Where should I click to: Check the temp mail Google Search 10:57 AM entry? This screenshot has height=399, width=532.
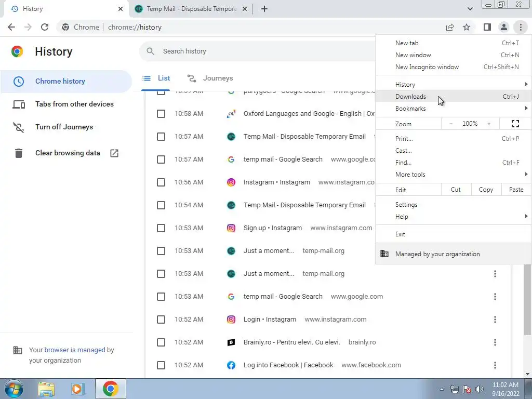[161, 159]
